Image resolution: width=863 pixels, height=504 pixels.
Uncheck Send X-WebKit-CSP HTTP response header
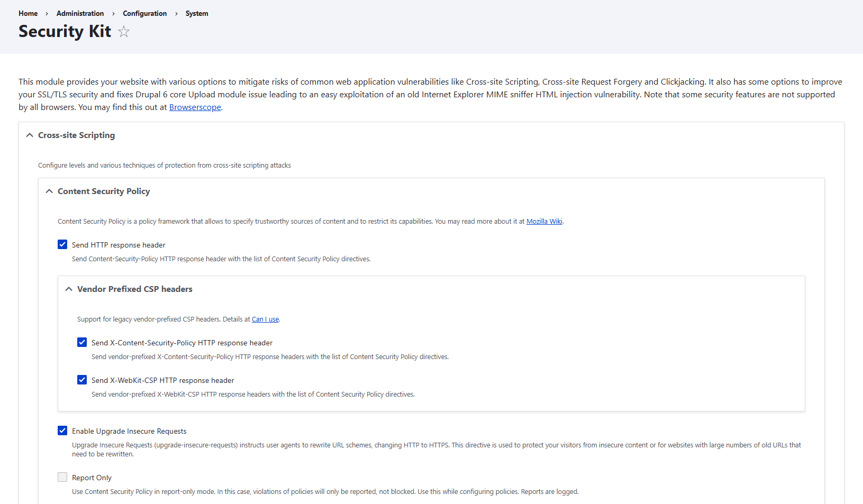tap(82, 380)
